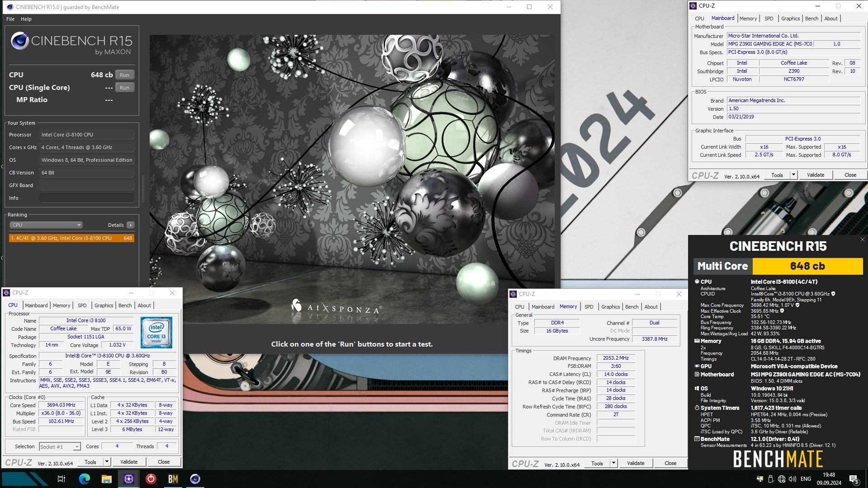The image size is (868, 488).
Task: Open the ranking CPU dropdown
Action: tap(46, 225)
